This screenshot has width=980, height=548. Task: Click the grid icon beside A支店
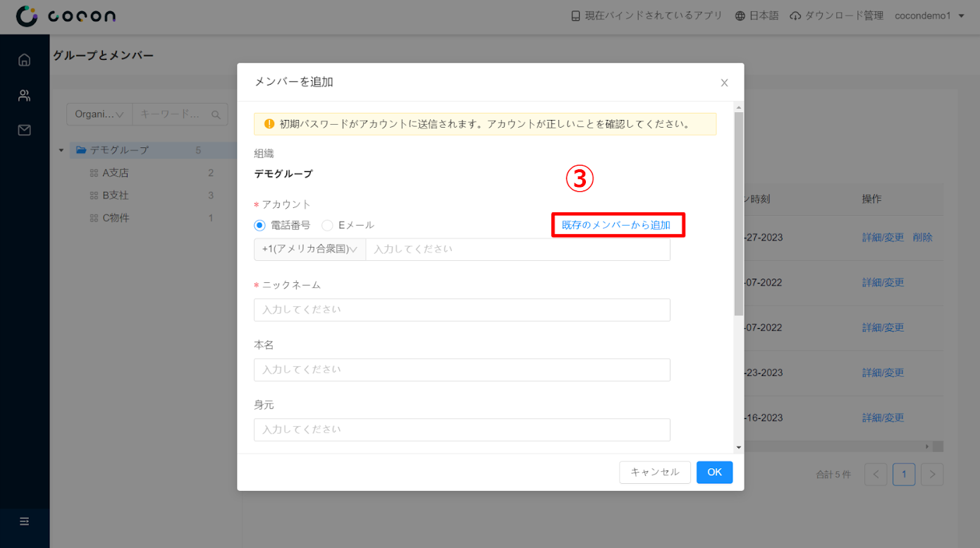click(94, 173)
